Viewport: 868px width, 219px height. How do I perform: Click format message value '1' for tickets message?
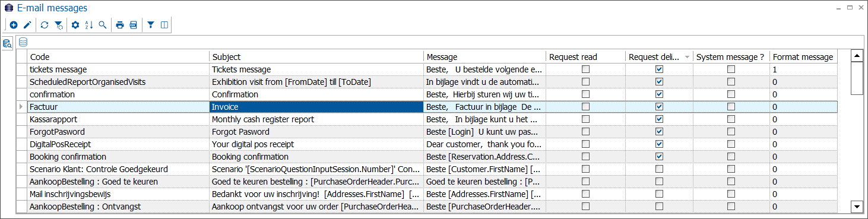[x=804, y=69]
